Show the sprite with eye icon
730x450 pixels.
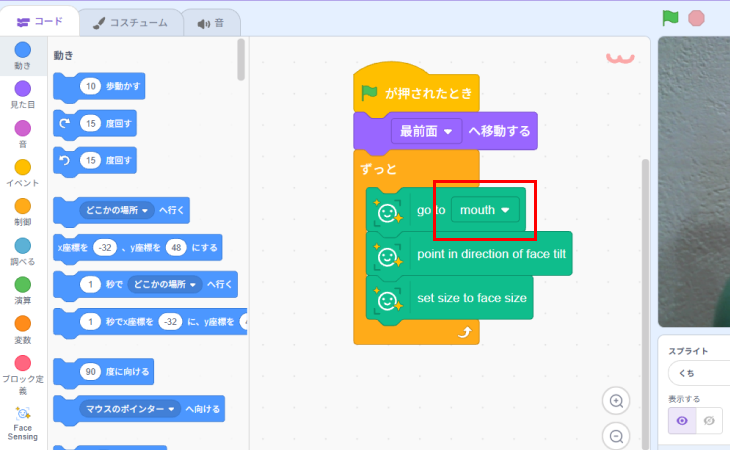click(x=682, y=421)
